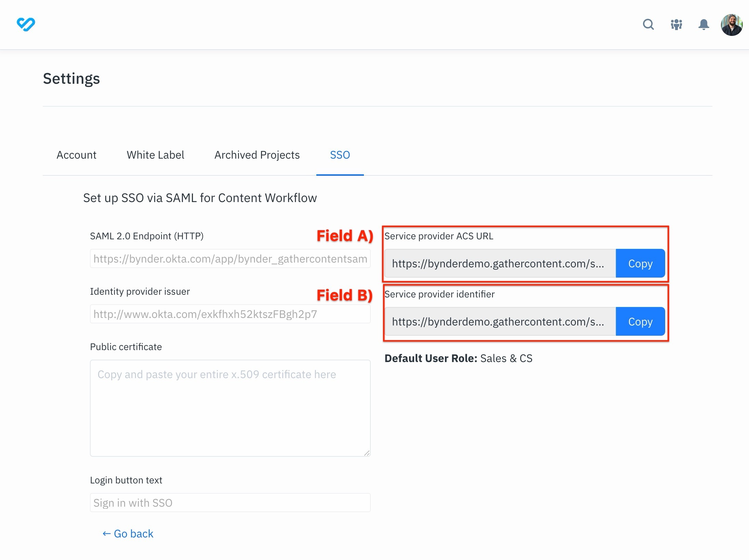Click the 'Public certificate' label
Image resolution: width=749 pixels, height=560 pixels.
click(126, 347)
